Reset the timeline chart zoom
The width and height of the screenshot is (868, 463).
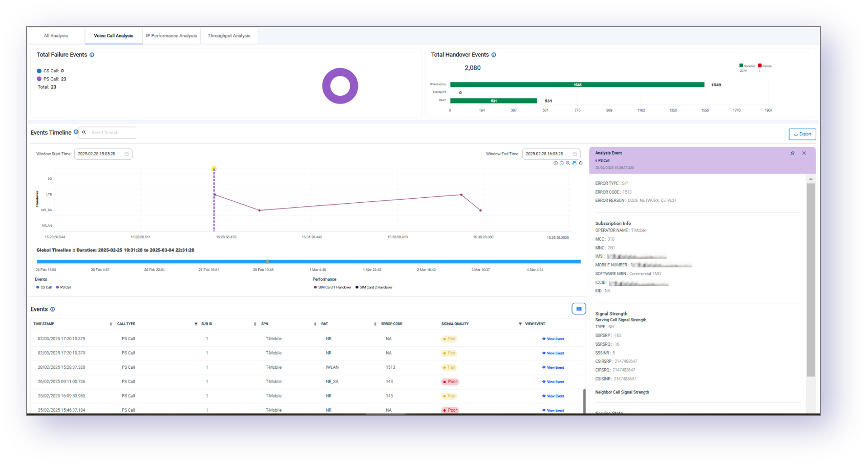[x=581, y=163]
